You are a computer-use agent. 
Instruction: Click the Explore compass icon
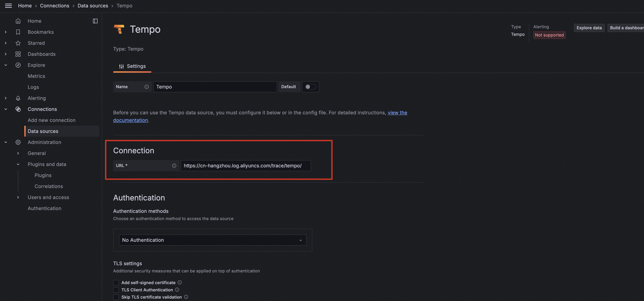point(18,65)
